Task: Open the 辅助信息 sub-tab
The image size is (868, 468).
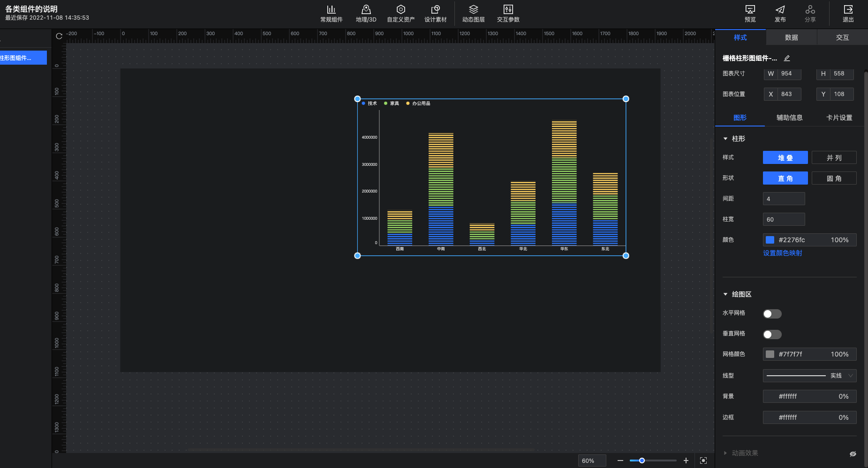Action: [x=790, y=118]
